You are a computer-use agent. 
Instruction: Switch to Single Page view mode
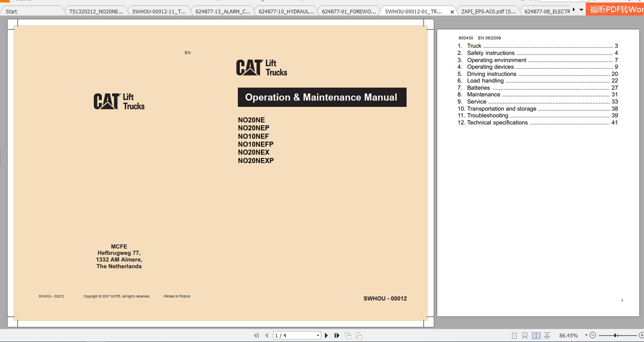514,335
